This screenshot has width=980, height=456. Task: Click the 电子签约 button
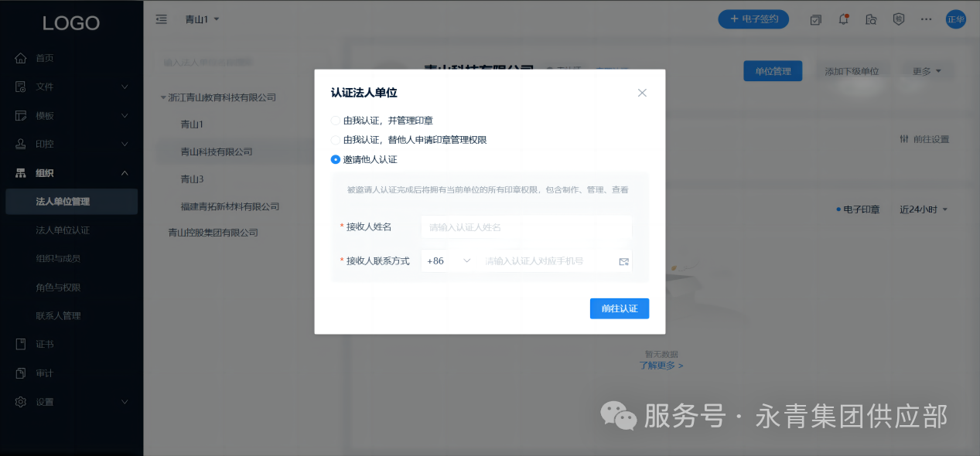[753, 19]
